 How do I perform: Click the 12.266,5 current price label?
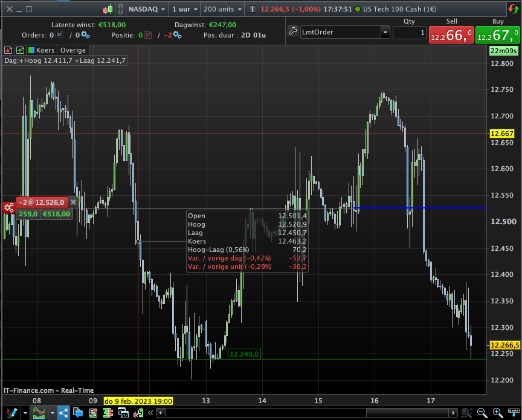(x=505, y=345)
